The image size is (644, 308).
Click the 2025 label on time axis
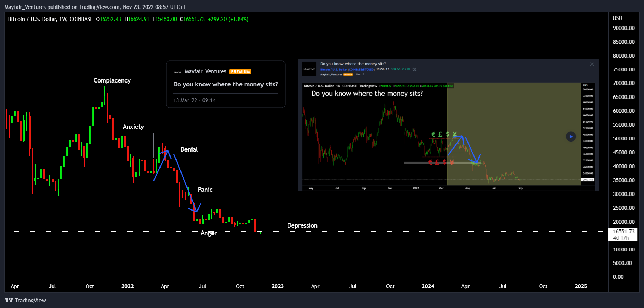pyautogui.click(x=581, y=286)
